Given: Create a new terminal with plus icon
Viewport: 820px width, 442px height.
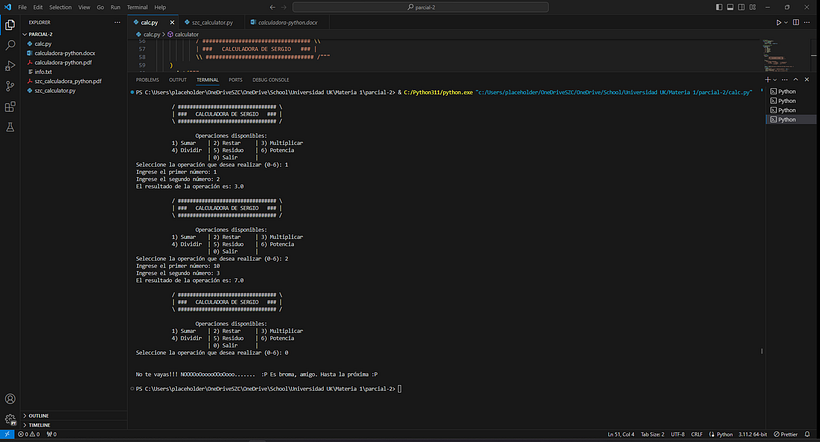Looking at the screenshot, I should click(x=767, y=80).
